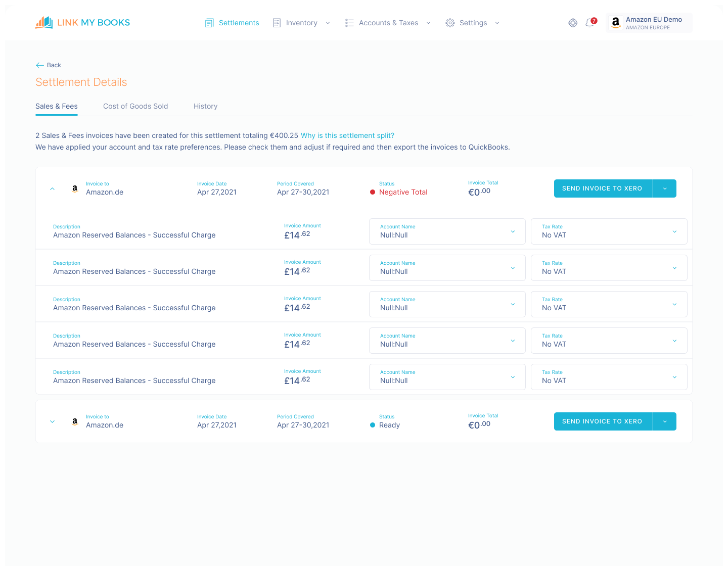
Task: Open the third row's Tax Rate dropdown
Action: point(609,304)
